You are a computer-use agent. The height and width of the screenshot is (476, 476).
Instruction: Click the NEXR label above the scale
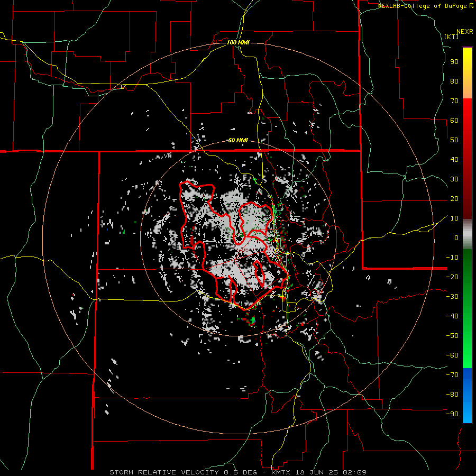coord(465,32)
